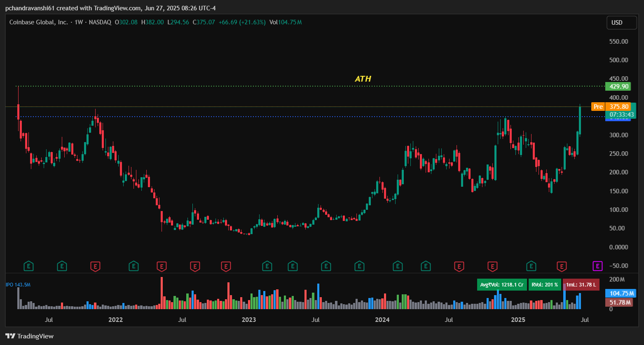Click the 07:33:43 bar countdown label
The height and width of the screenshot is (345, 644).
pyautogui.click(x=621, y=114)
